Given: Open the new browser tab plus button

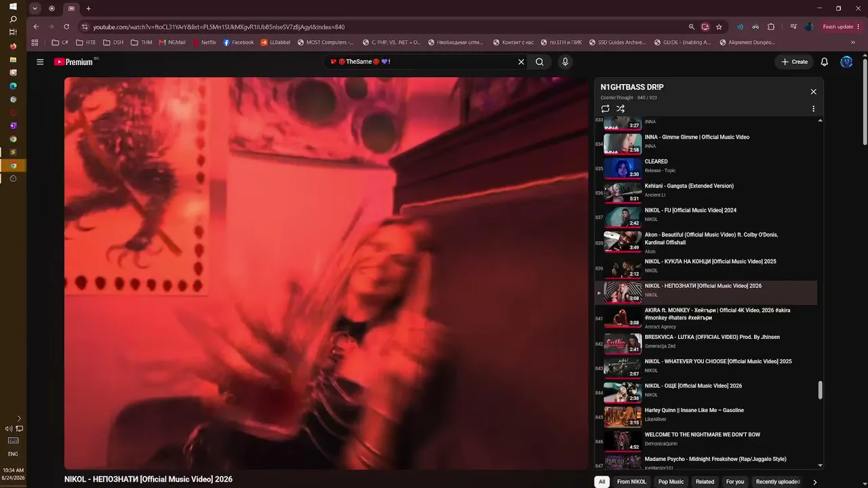Looking at the screenshot, I should [x=88, y=9].
